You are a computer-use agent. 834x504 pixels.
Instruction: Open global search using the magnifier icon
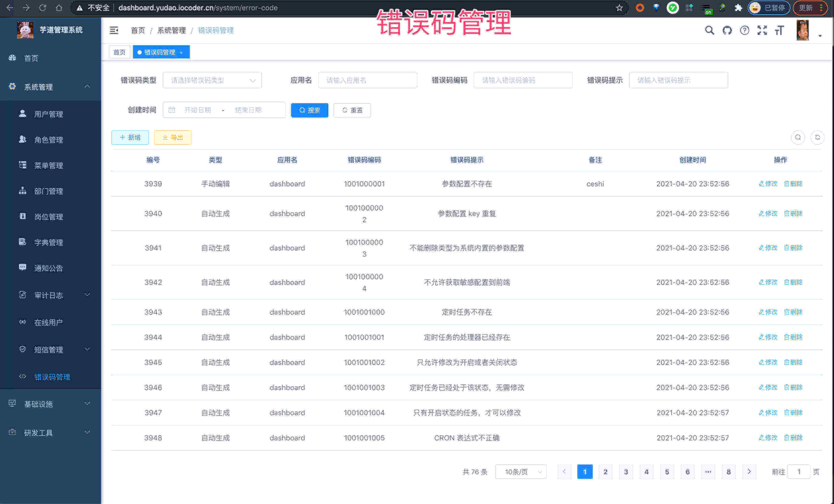click(710, 30)
